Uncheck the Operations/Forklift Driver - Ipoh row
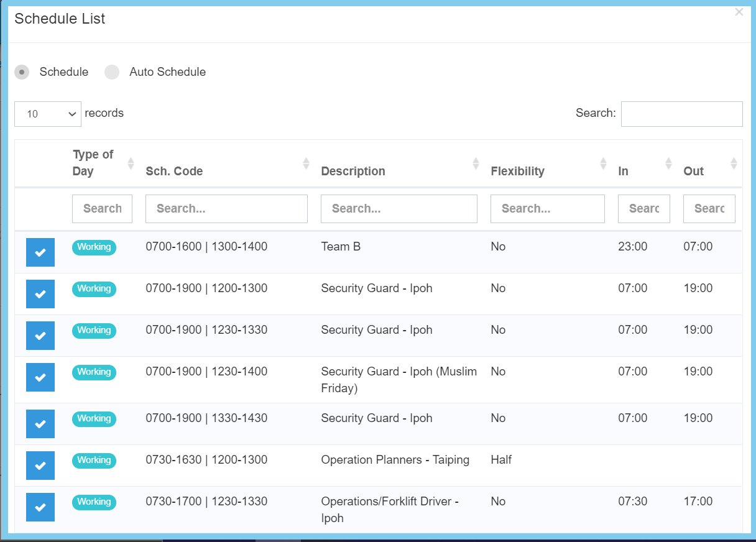Screen dimensions: 756x542 [40, 507]
